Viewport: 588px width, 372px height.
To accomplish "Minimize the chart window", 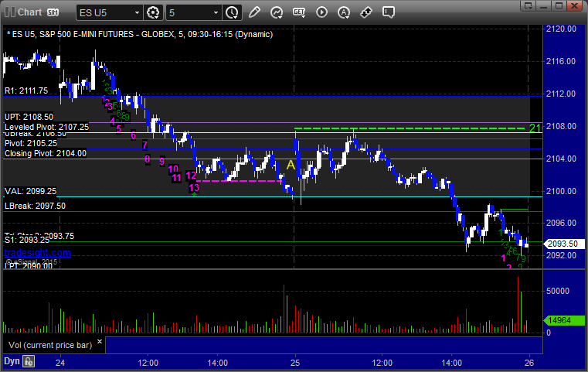I will tap(544, 5).
